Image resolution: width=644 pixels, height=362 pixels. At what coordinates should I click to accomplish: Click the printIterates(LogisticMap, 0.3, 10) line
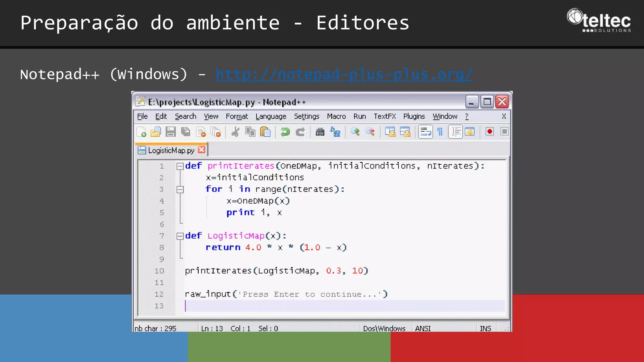coord(276,271)
